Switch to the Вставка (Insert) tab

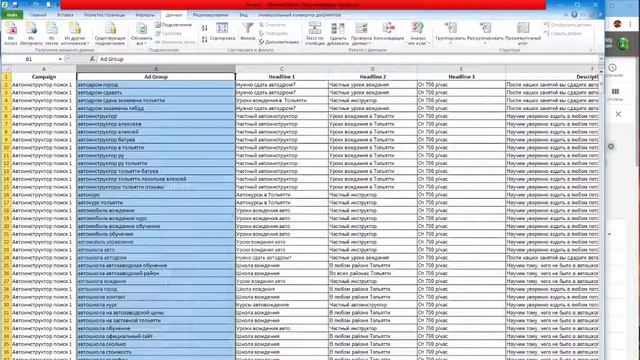[x=65, y=15]
